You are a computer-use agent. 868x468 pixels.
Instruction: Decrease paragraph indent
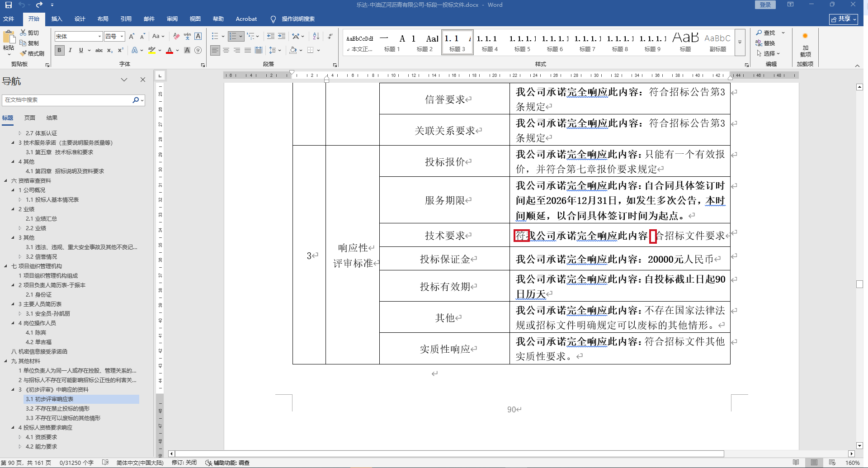pos(271,36)
